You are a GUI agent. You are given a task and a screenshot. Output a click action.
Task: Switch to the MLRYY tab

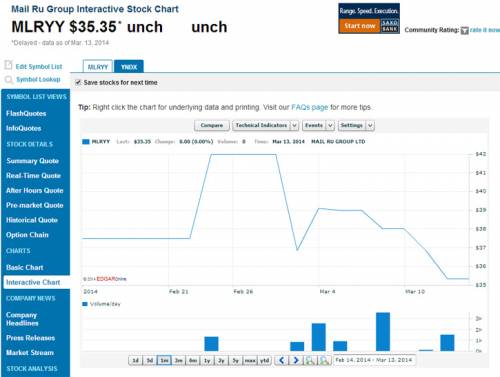click(x=98, y=67)
